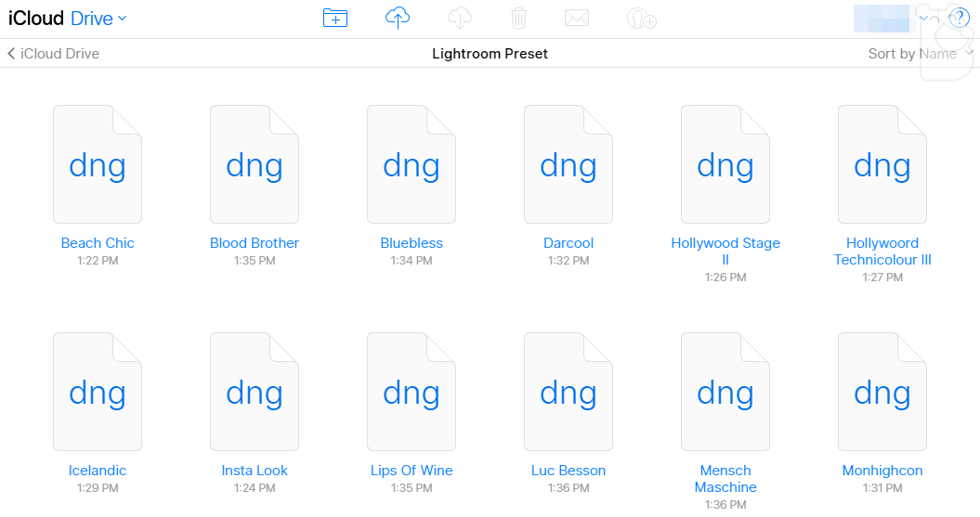Click the upload to cloud icon
980x517 pixels.
point(397,19)
